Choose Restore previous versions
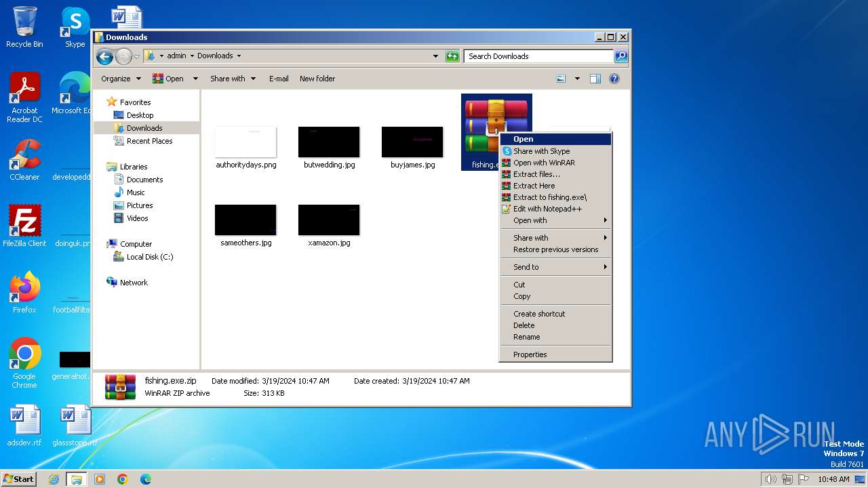The width and height of the screenshot is (868, 488). point(555,249)
